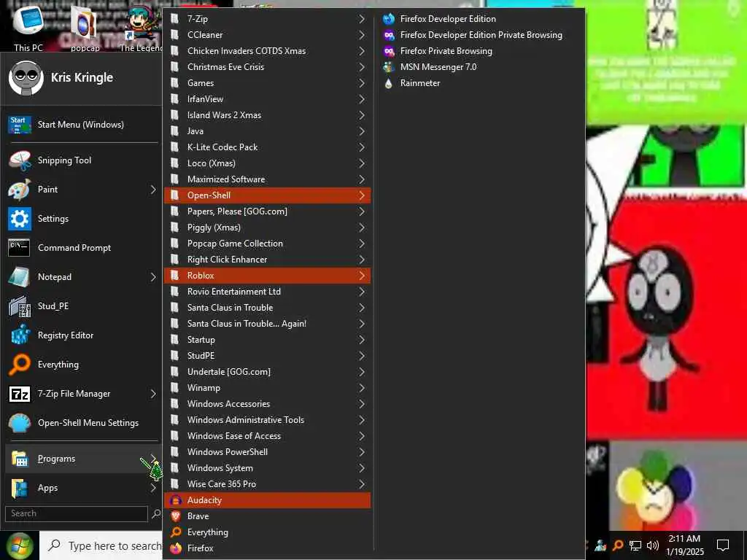Expand the CCleaner folder chevron
This screenshot has width=747, height=560.
point(362,35)
